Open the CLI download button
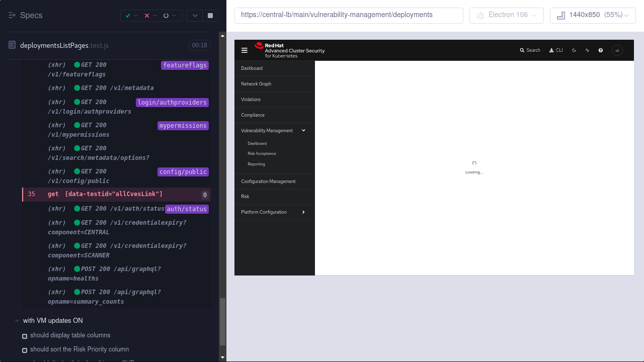 click(x=556, y=50)
